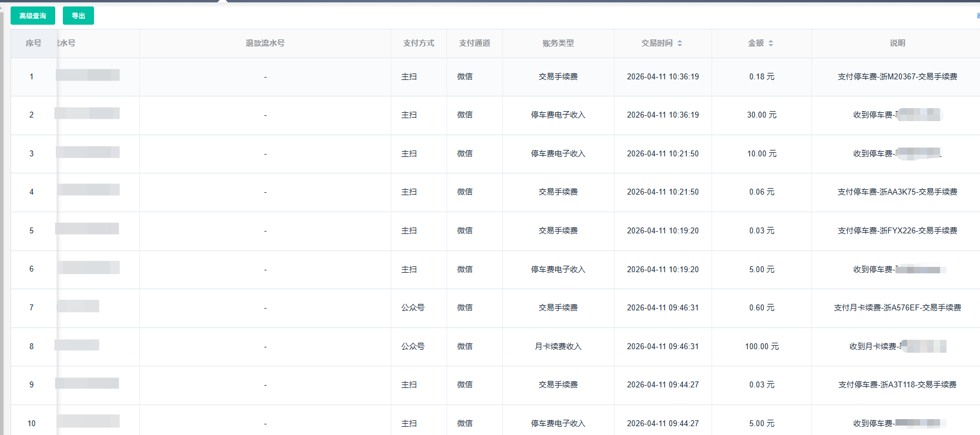The height and width of the screenshot is (435, 980).
Task: Click description 支付停车费-浙A3T118-交易手续费
Action: coord(897,384)
